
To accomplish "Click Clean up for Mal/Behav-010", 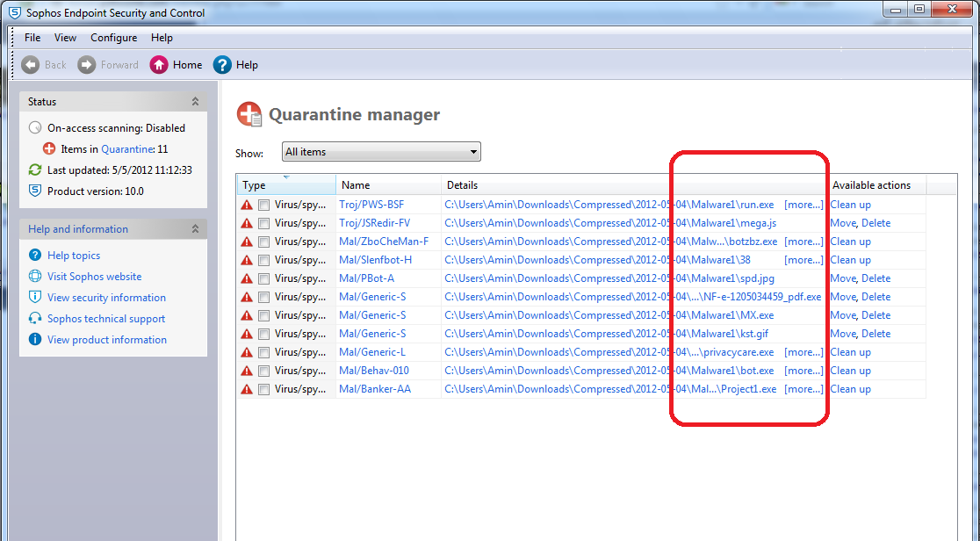I will click(x=851, y=371).
